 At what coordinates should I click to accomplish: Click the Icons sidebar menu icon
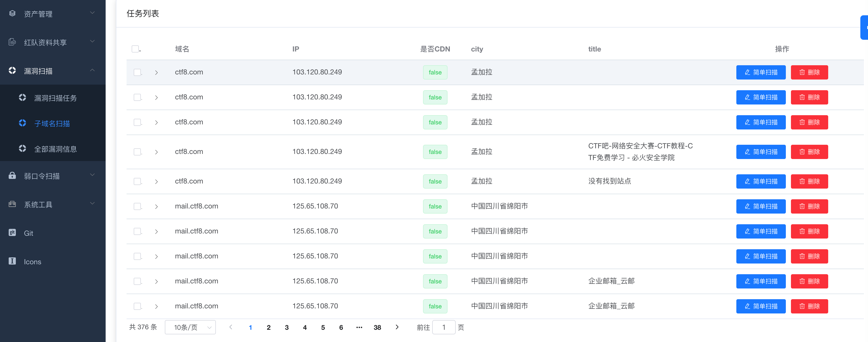tap(12, 261)
